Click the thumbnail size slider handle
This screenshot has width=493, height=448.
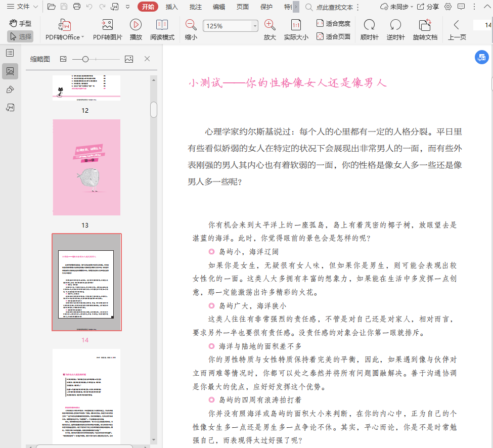[x=85, y=59]
